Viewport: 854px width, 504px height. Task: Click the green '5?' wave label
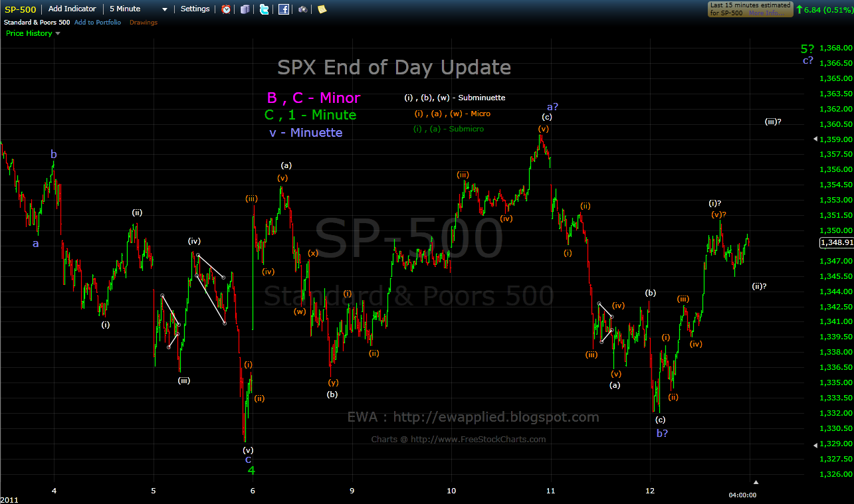[x=807, y=48]
